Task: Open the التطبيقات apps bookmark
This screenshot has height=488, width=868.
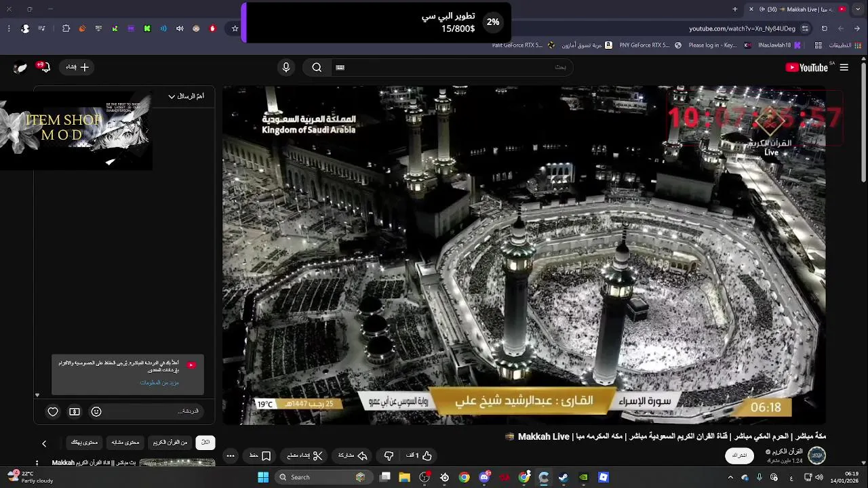Action: pos(846,45)
